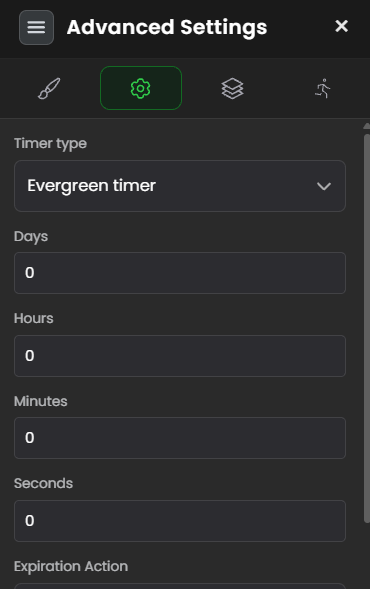Focus the Seconds input field

pos(180,521)
